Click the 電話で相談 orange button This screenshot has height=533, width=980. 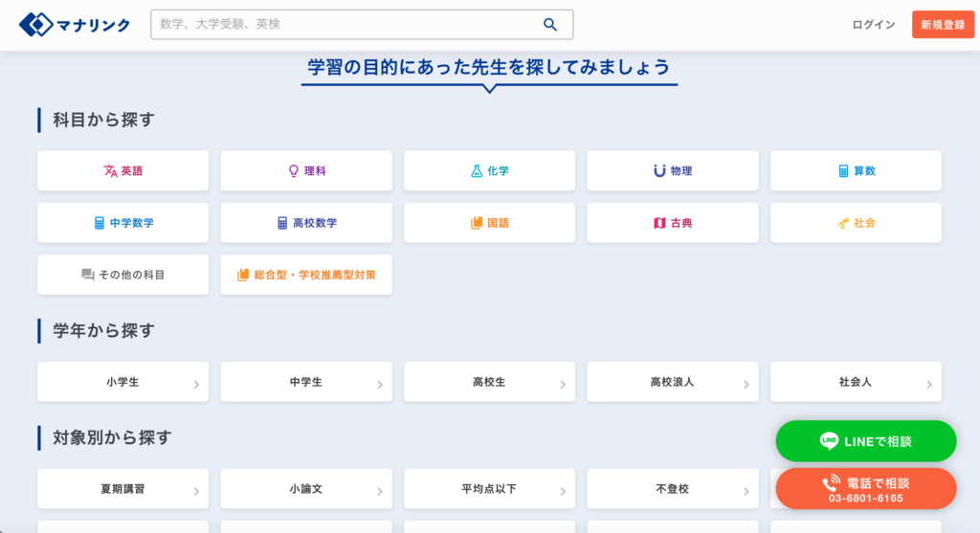(865, 488)
